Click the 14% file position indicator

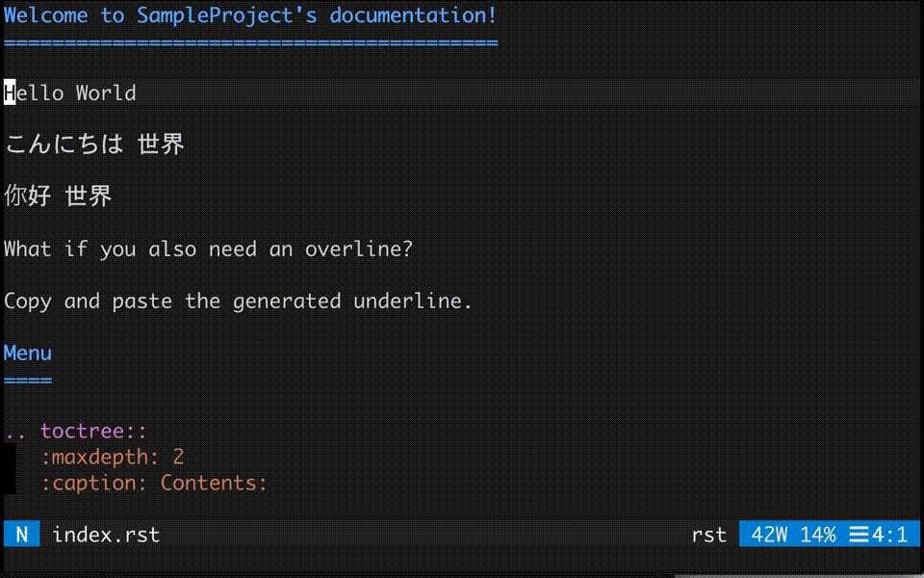pos(818,535)
